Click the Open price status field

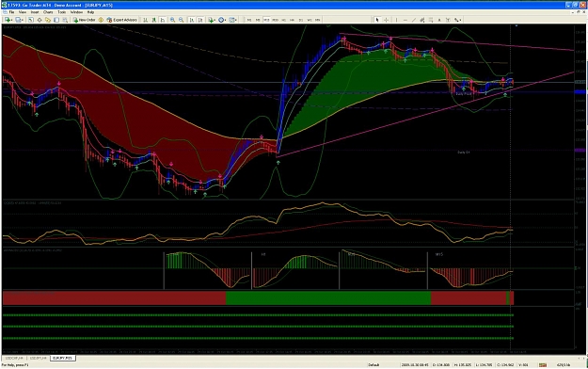coord(441,365)
